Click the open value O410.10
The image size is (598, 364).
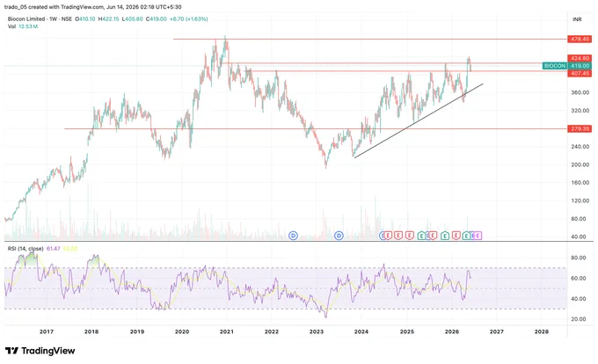(x=84, y=18)
